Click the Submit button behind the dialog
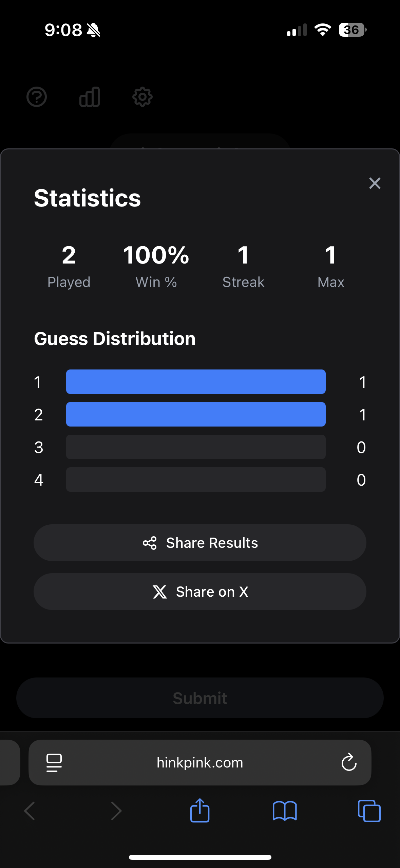Image resolution: width=400 pixels, height=868 pixels. [200, 698]
